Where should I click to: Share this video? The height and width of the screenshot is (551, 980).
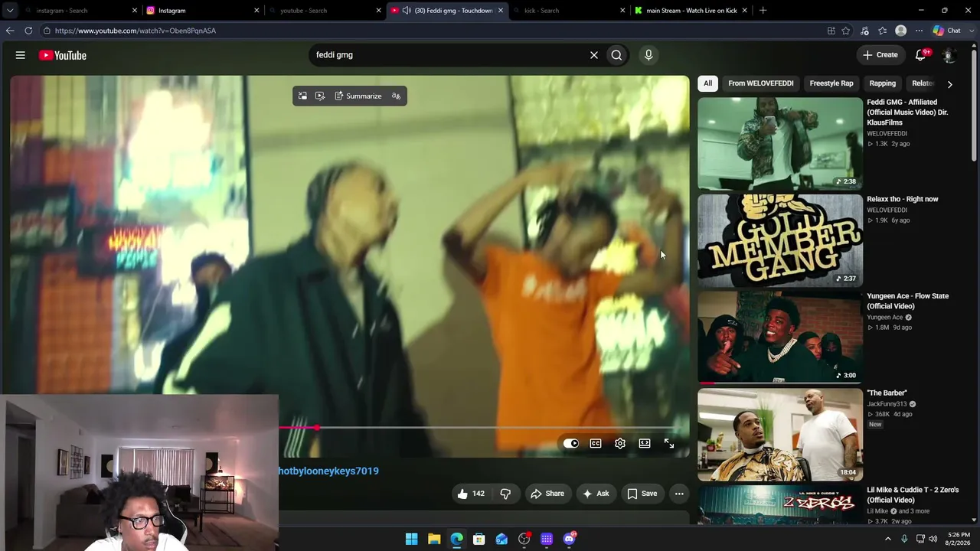pyautogui.click(x=547, y=494)
